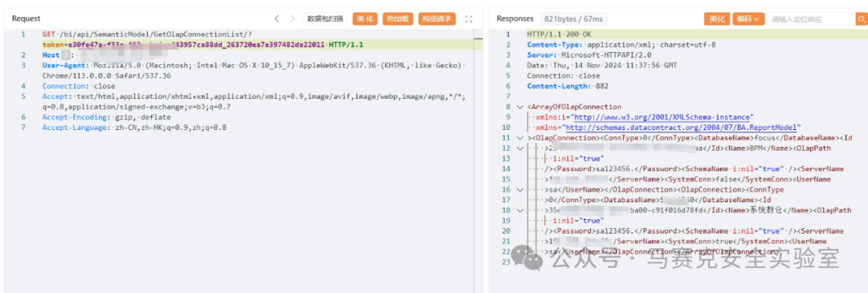Open the 编码 dropdown
This screenshot has width=868, height=293.
click(749, 18)
